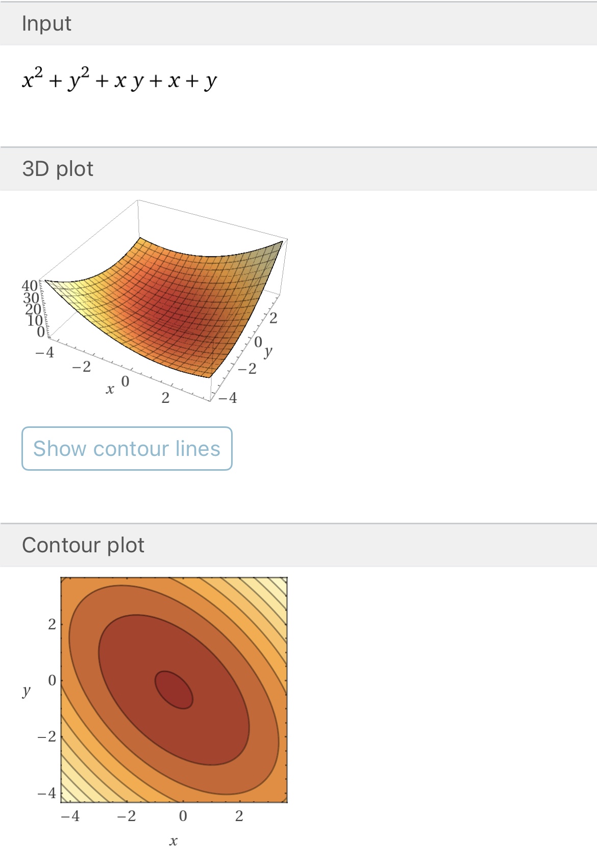Image resolution: width=597 pixels, height=868 pixels.
Task: Click the Input section header
Action: click(46, 23)
